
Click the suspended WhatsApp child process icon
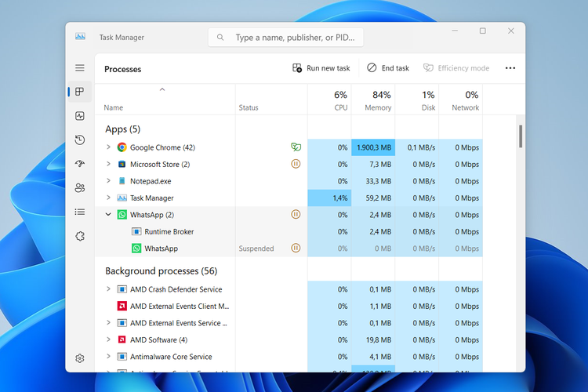tap(136, 249)
